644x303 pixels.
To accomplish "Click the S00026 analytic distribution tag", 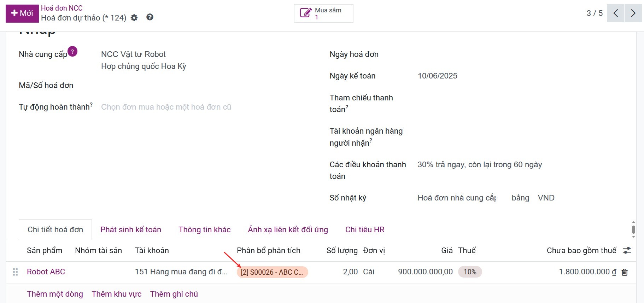I will coord(272,272).
